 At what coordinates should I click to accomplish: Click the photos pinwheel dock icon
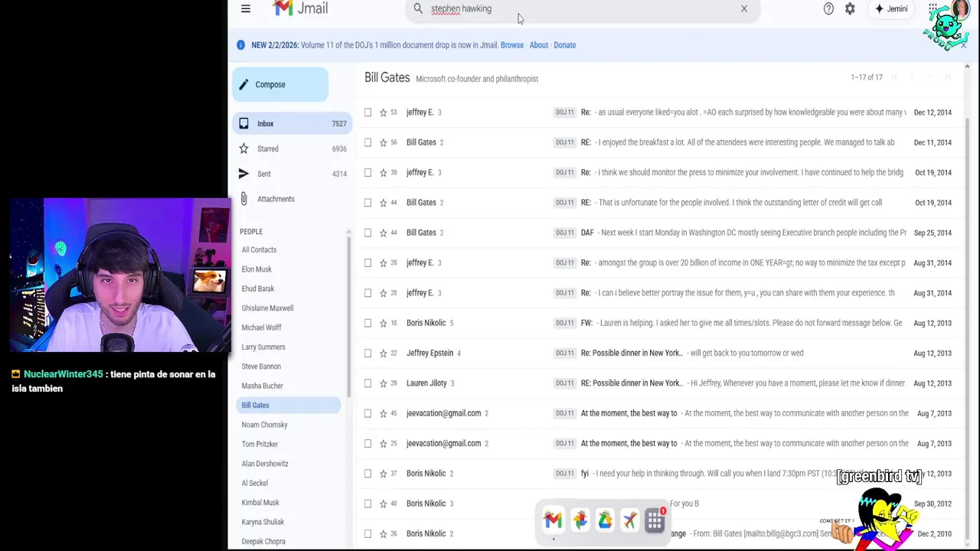pyautogui.click(x=580, y=521)
